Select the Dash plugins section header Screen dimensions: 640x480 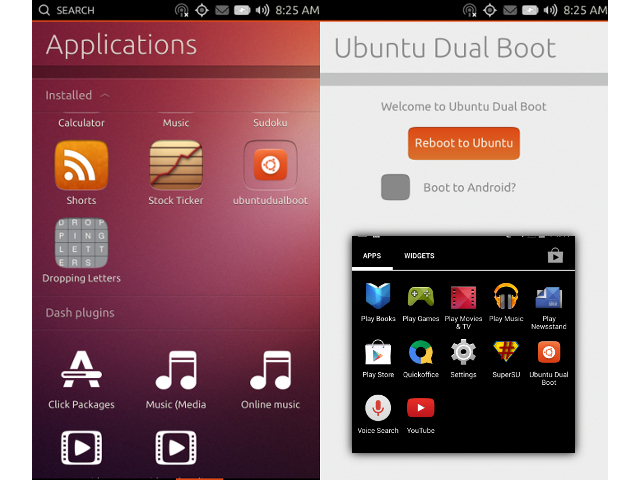(x=80, y=313)
